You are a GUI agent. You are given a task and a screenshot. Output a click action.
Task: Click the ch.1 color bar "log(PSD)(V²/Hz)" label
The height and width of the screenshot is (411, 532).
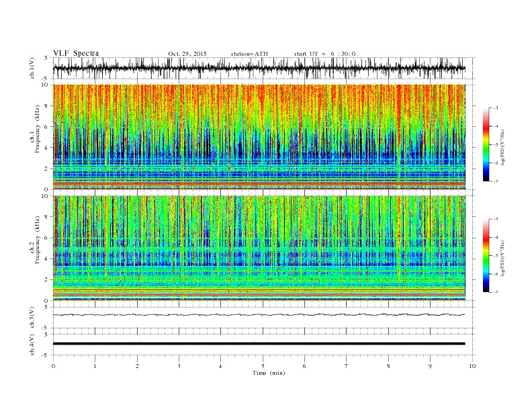pyautogui.click(x=503, y=146)
